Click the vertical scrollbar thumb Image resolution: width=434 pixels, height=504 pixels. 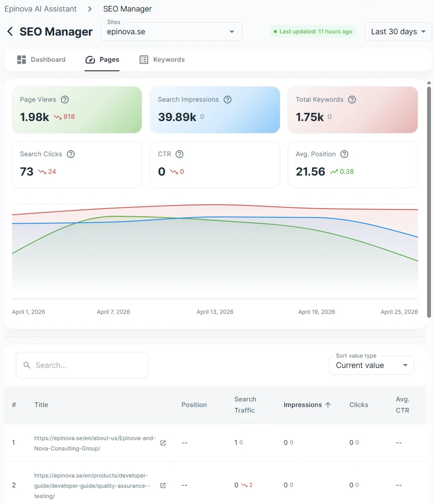429,202
